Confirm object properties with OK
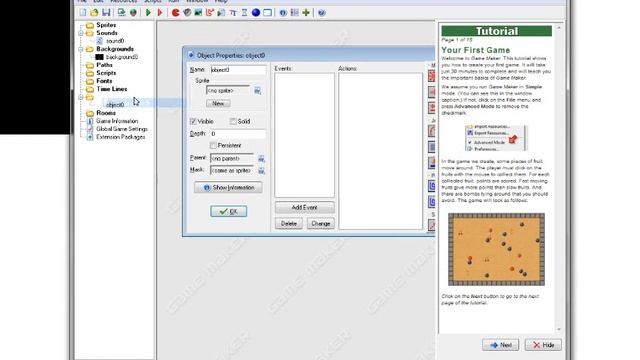 coord(229,211)
